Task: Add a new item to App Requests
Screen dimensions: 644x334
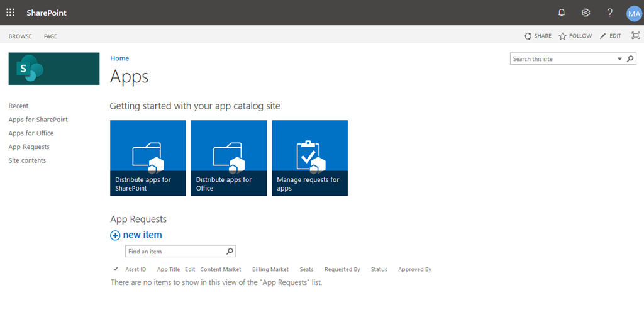Action: (x=136, y=235)
